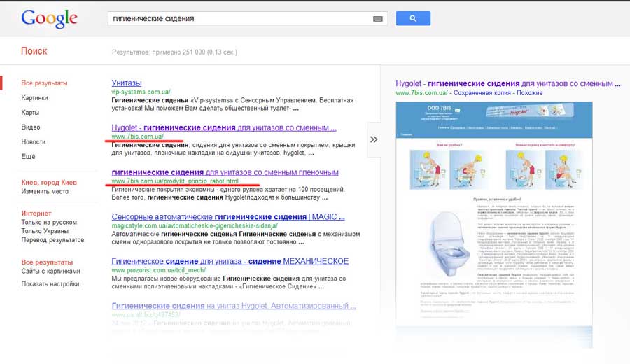Expand the 'Ещё' menu item

(x=28, y=156)
